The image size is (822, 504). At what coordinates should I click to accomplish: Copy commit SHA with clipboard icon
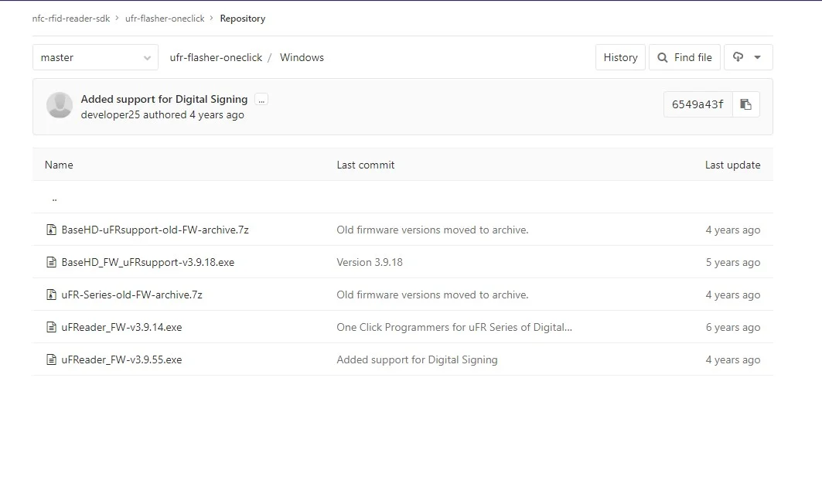[746, 104]
